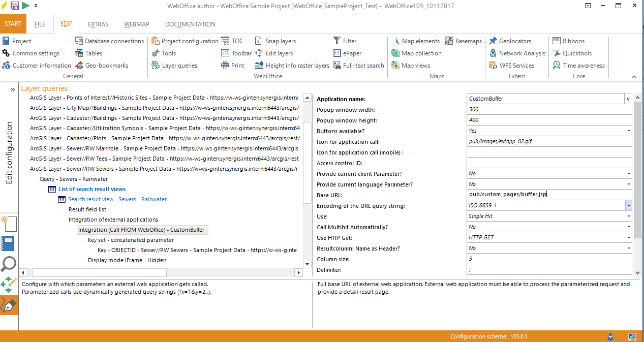Collapse the ribbon with the chevron

point(633,76)
